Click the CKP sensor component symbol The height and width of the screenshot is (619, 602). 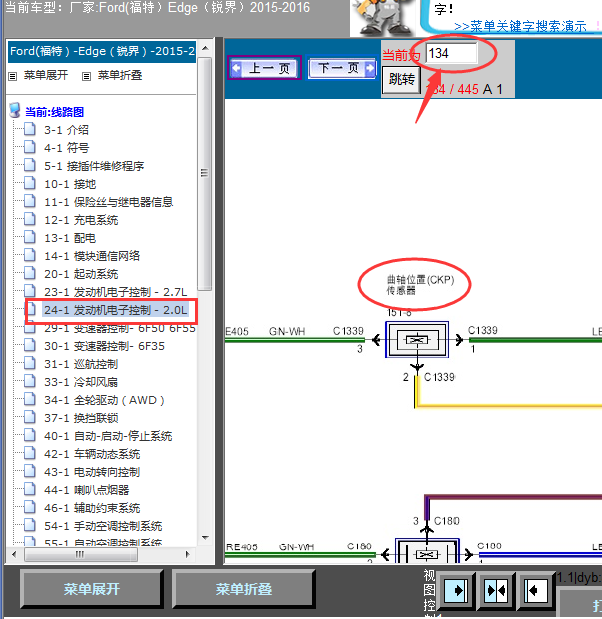tap(417, 340)
